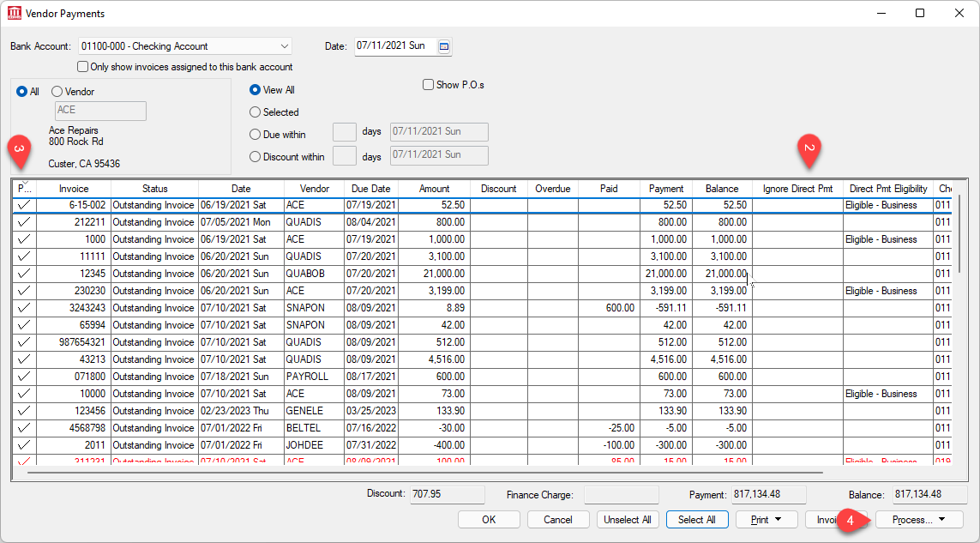The height and width of the screenshot is (543, 980).
Task: Open the Process... dropdown menu
Action: [x=918, y=519]
